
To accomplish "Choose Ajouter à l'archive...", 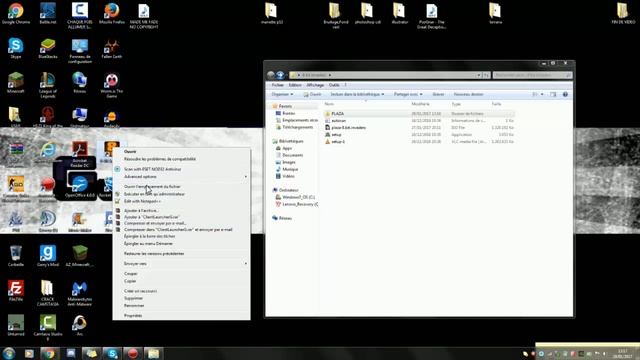I will (141, 211).
